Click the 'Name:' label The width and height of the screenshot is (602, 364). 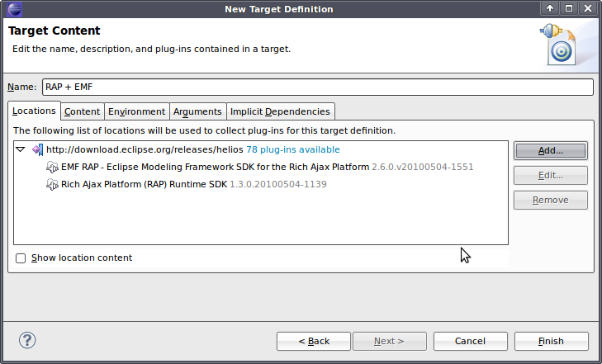(x=22, y=87)
